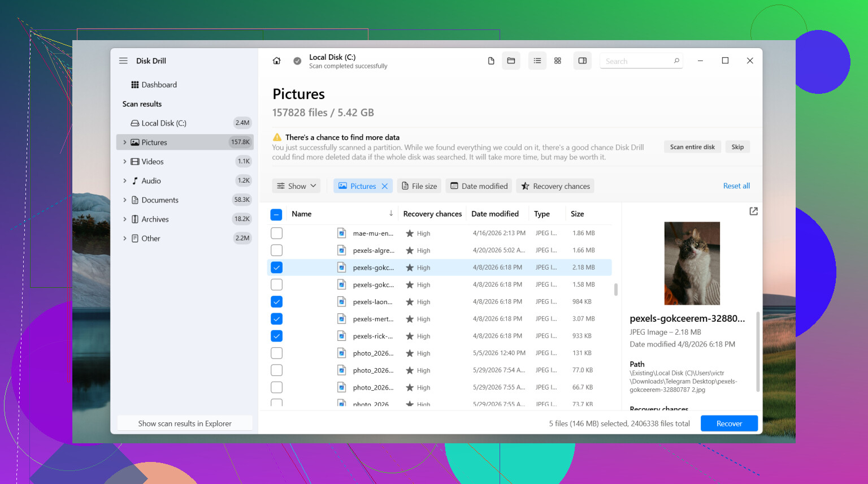Click the file icon of the 66.7 KB photo row
The image size is (868, 484).
click(342, 387)
